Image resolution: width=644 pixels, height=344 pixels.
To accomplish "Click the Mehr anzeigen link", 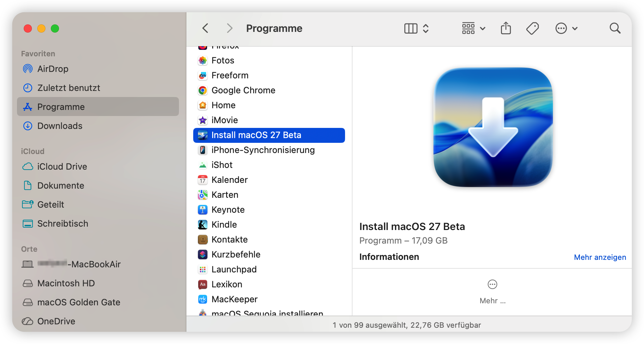I will (600, 257).
